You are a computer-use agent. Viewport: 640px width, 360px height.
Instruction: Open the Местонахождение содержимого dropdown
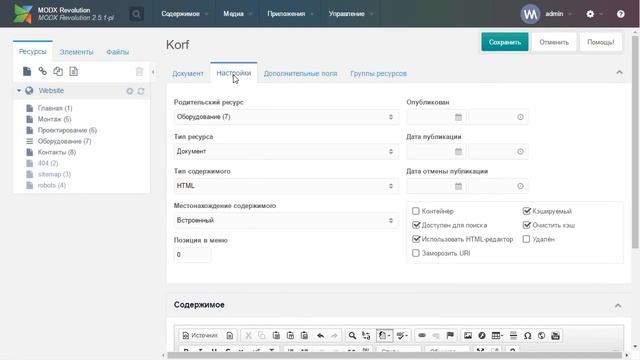tap(286, 220)
